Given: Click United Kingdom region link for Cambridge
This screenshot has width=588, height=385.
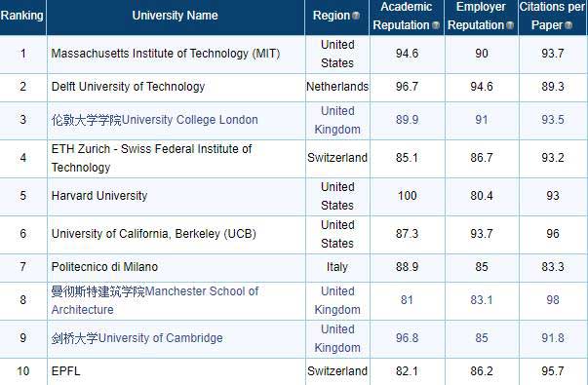Looking at the screenshot, I should (x=337, y=338).
